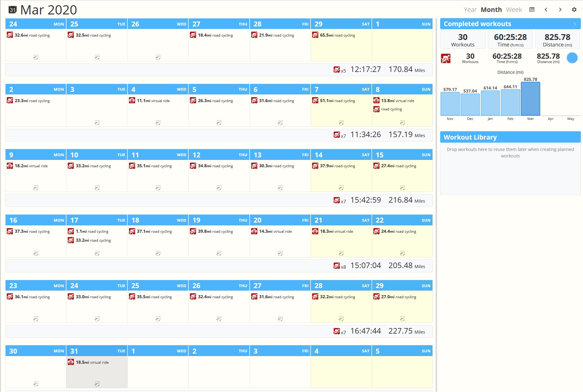Select the Month view tab

point(491,10)
